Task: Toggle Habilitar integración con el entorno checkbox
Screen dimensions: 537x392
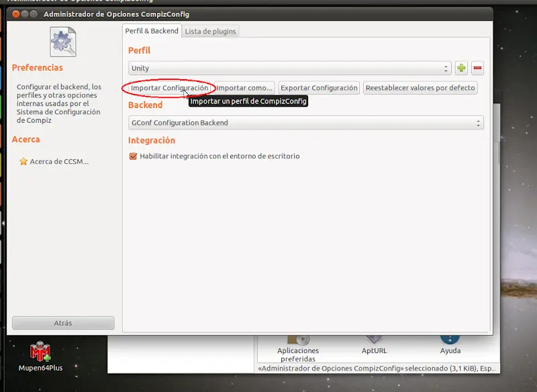Action: (133, 156)
